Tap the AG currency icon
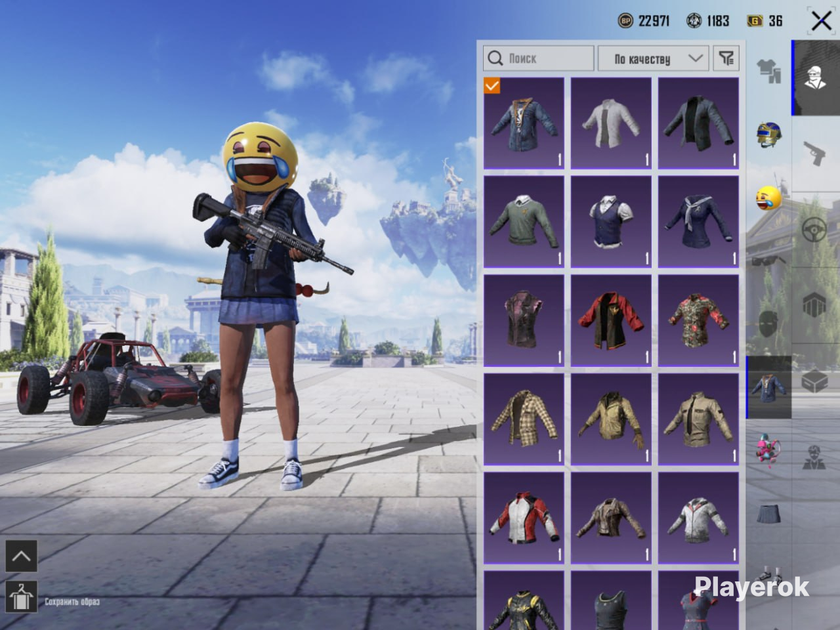The height and width of the screenshot is (630, 840). 694,21
